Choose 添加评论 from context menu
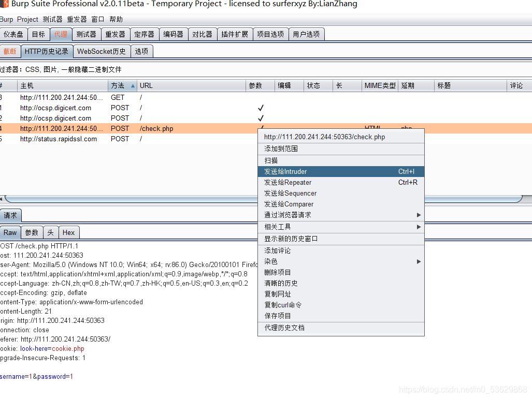 341,251
